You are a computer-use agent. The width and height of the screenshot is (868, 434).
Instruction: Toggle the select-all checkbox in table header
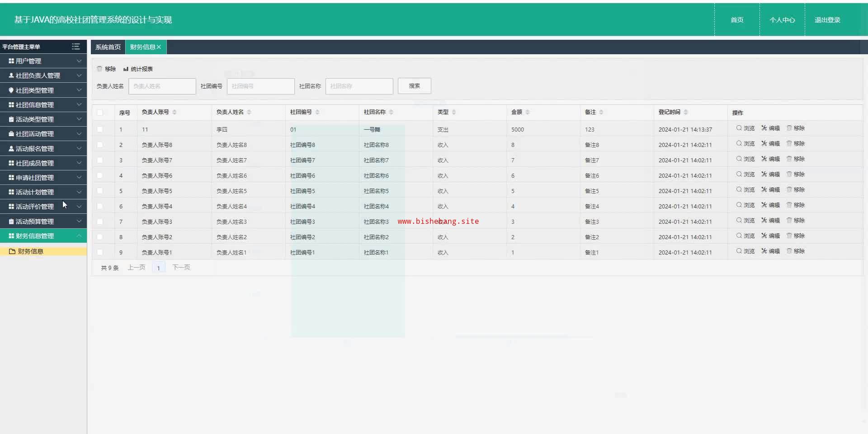(100, 113)
